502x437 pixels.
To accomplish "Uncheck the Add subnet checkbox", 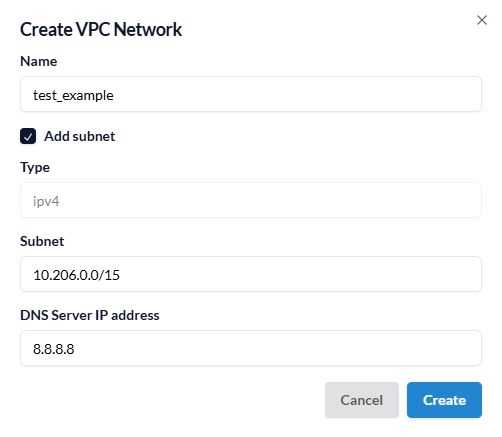I will tap(28, 136).
